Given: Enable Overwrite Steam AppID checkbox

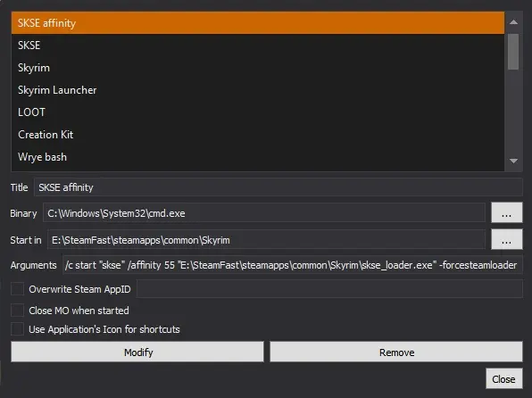Looking at the screenshot, I should (x=17, y=289).
